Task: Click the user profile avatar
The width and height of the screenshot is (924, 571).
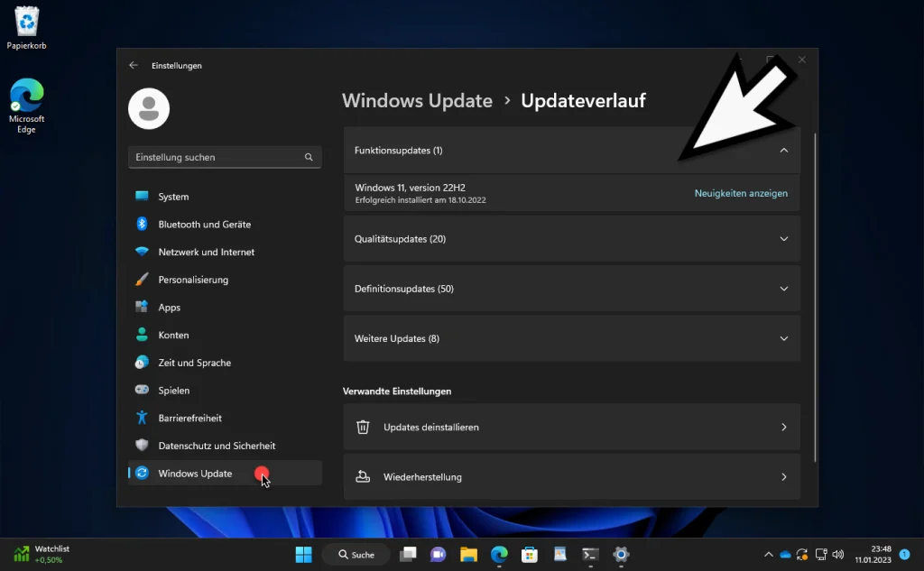Action: [x=149, y=109]
